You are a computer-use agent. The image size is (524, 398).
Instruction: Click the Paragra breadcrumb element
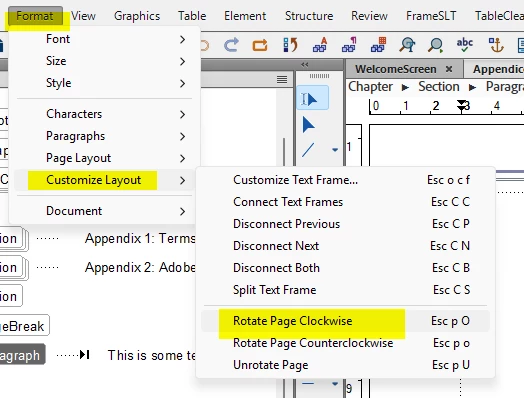[x=505, y=87]
